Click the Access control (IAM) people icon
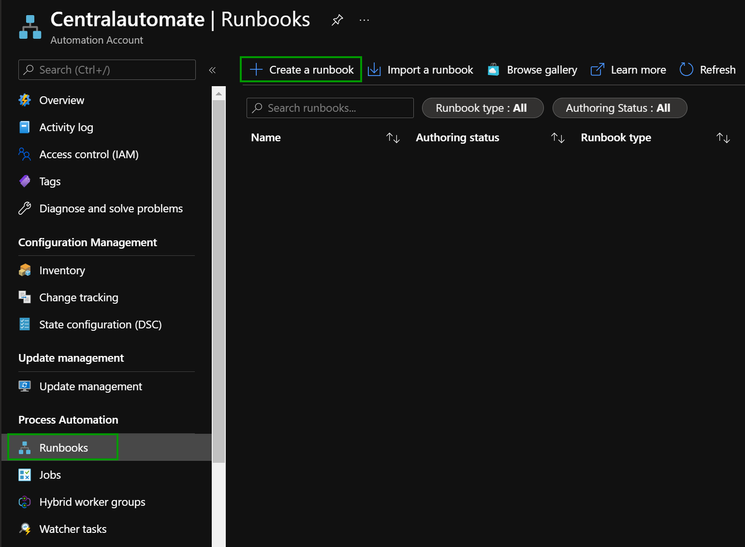Screen dimensions: 745x547 [25, 154]
